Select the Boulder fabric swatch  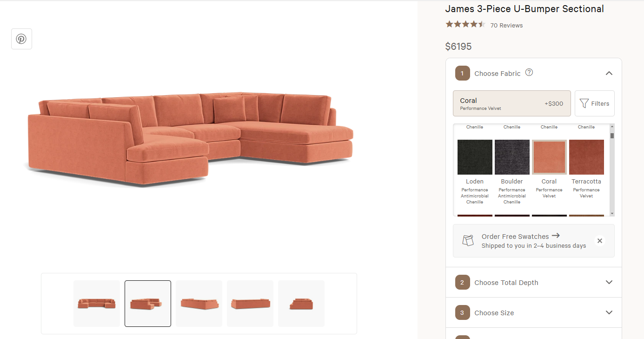[512, 157]
